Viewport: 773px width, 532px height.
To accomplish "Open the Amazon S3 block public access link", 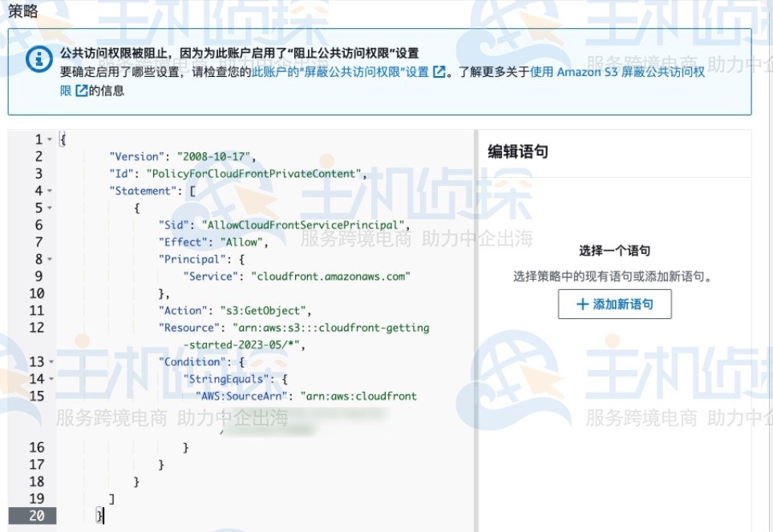I will coord(617,72).
